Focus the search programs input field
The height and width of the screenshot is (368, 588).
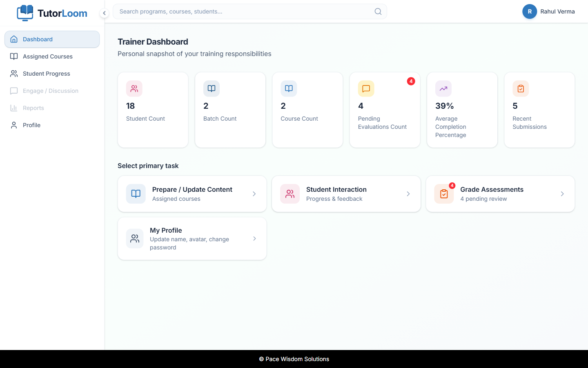[249, 11]
